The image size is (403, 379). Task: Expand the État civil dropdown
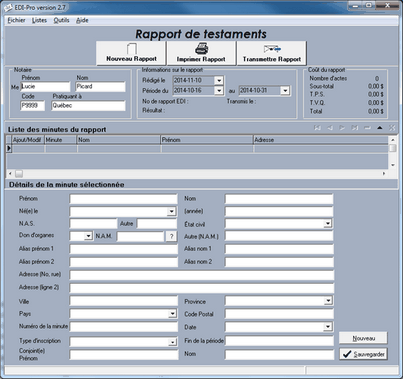pos(328,224)
